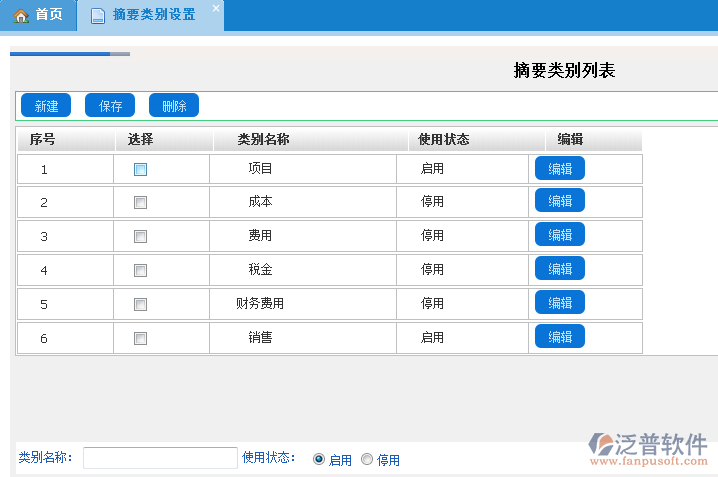
Task: Check the 销售 row checkbox
Action: [140, 338]
